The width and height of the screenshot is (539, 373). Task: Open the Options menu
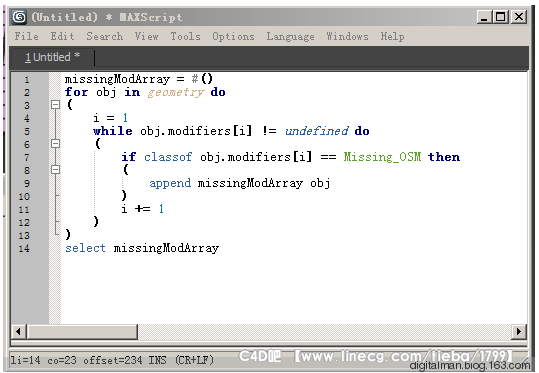pos(233,36)
